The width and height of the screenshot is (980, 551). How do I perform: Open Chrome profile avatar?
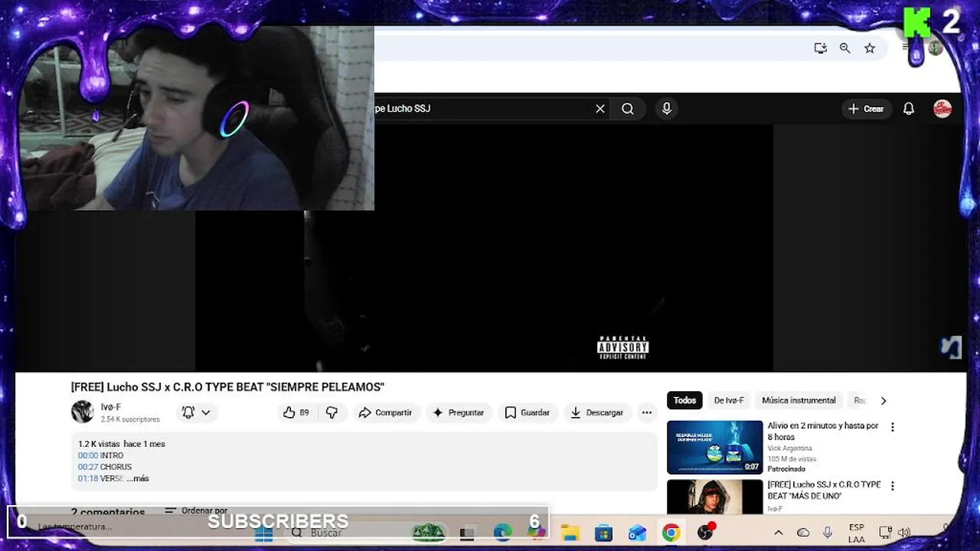point(936,47)
